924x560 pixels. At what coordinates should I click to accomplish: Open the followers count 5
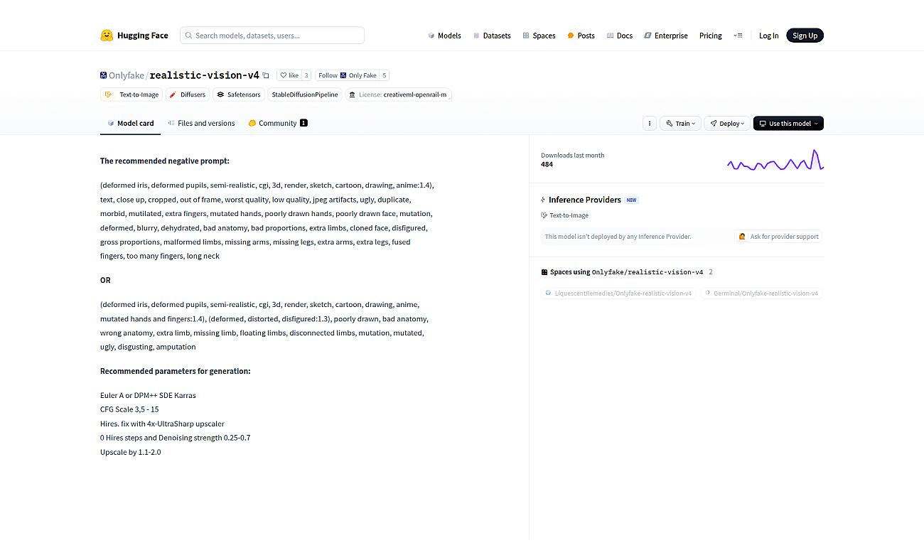click(385, 75)
